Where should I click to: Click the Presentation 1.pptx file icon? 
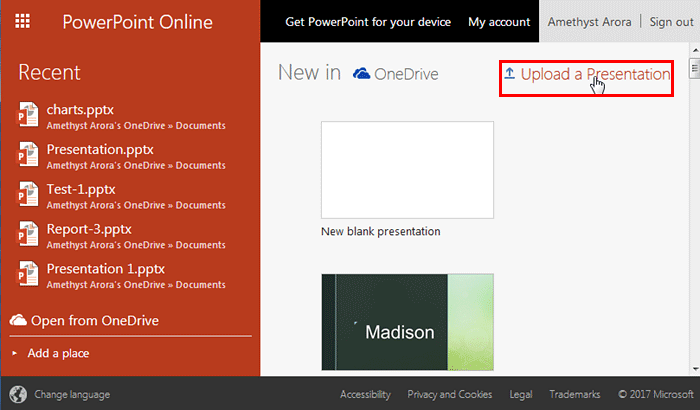(x=27, y=273)
